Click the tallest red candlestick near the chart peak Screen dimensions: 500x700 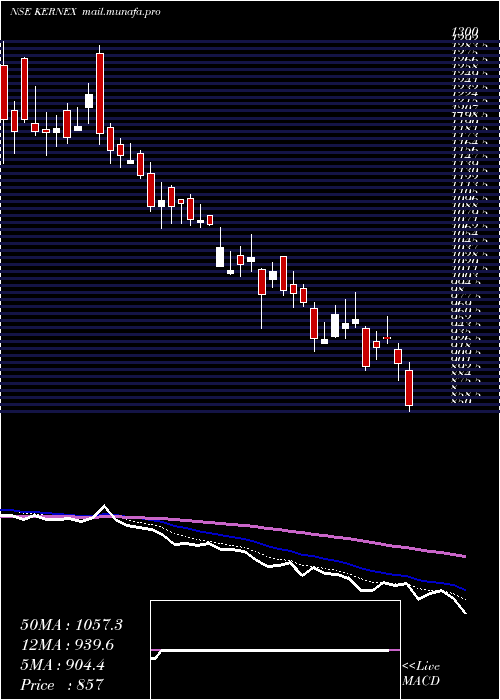point(100,93)
